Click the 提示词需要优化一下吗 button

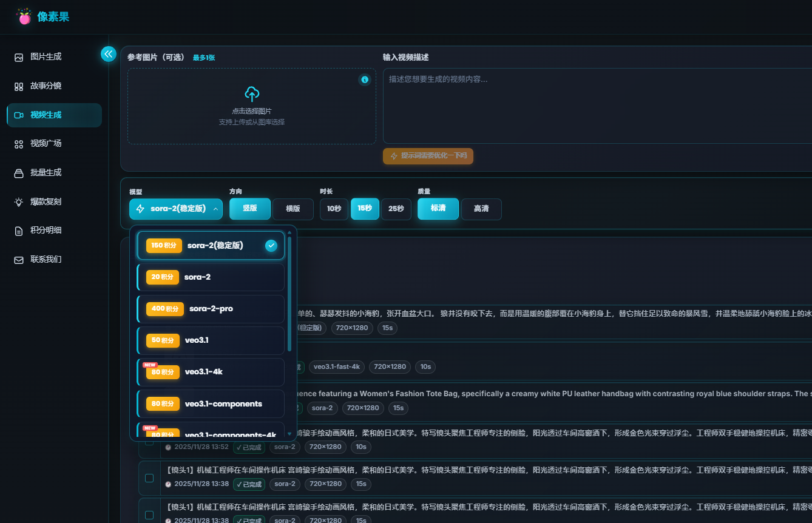[x=428, y=156]
